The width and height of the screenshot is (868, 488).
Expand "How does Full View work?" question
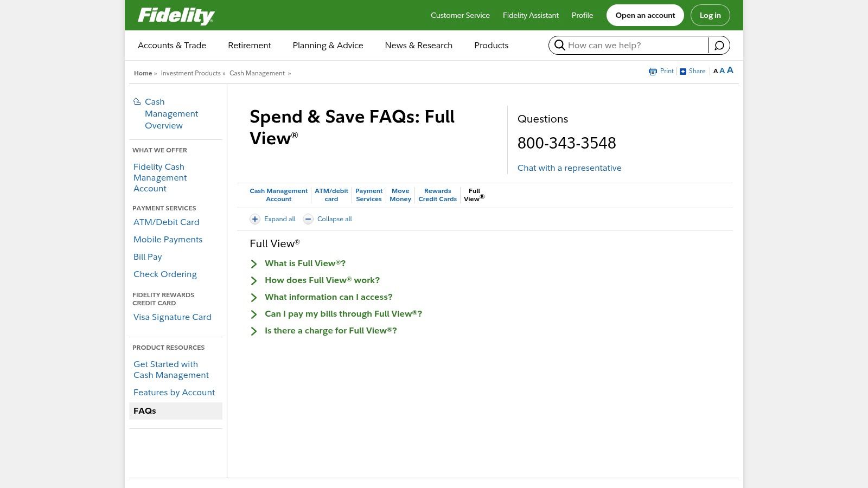[322, 280]
